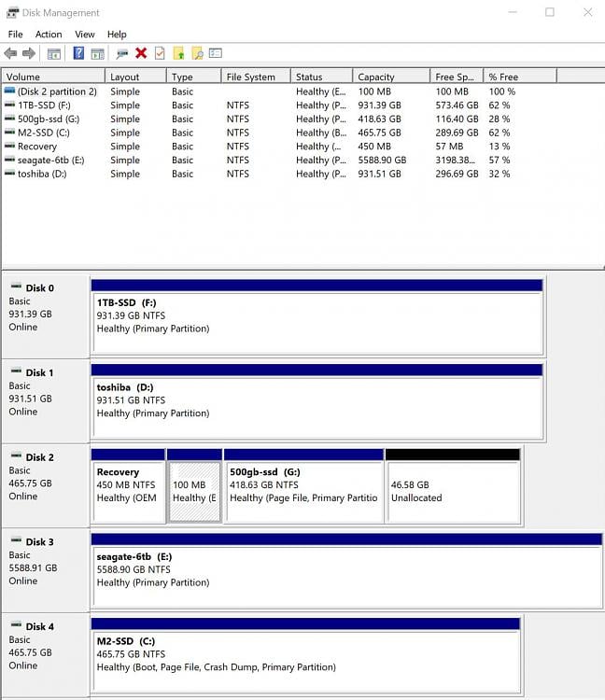
Task: Click the Disk 0 drive icon
Action: 16,287
